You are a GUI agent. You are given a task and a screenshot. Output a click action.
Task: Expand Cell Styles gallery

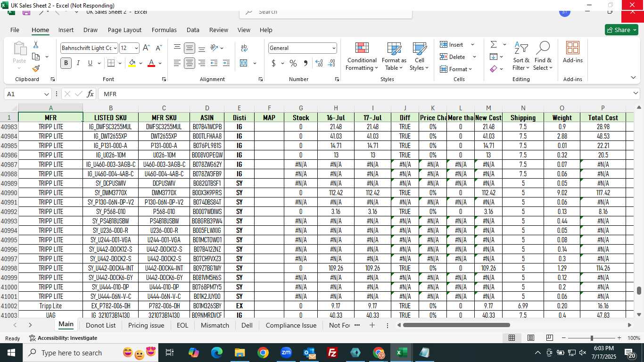419,56
